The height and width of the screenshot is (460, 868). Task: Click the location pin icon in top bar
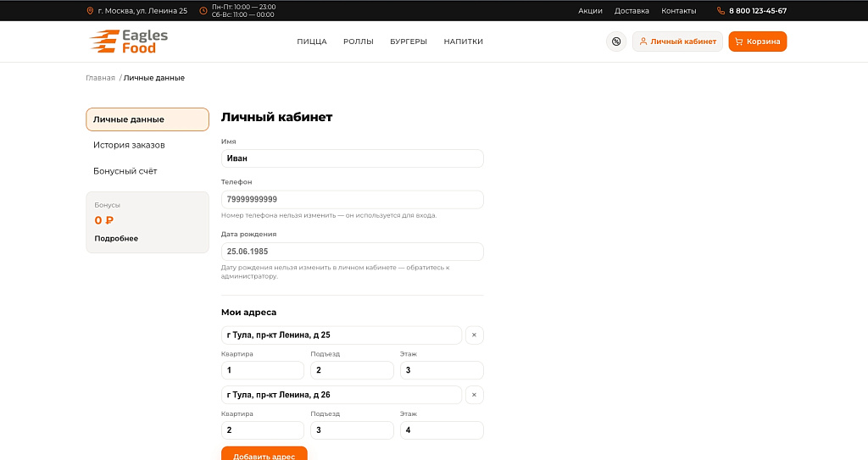(x=90, y=10)
